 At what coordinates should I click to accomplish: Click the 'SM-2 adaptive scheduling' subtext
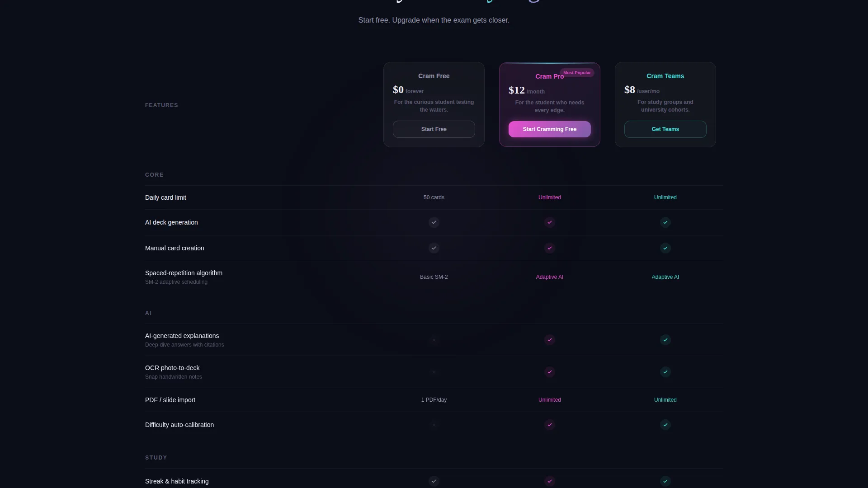point(176,282)
